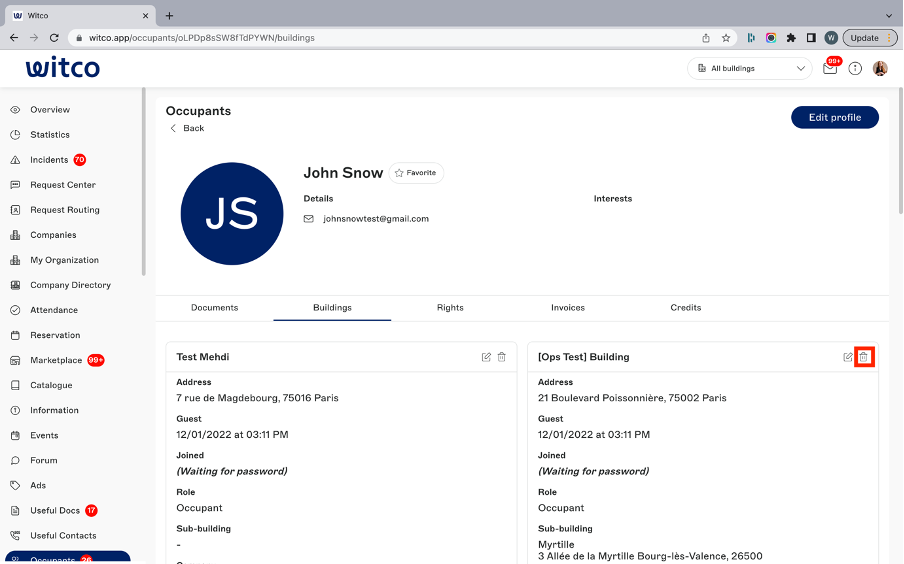Expand Chrome tab search chevron

point(888,16)
